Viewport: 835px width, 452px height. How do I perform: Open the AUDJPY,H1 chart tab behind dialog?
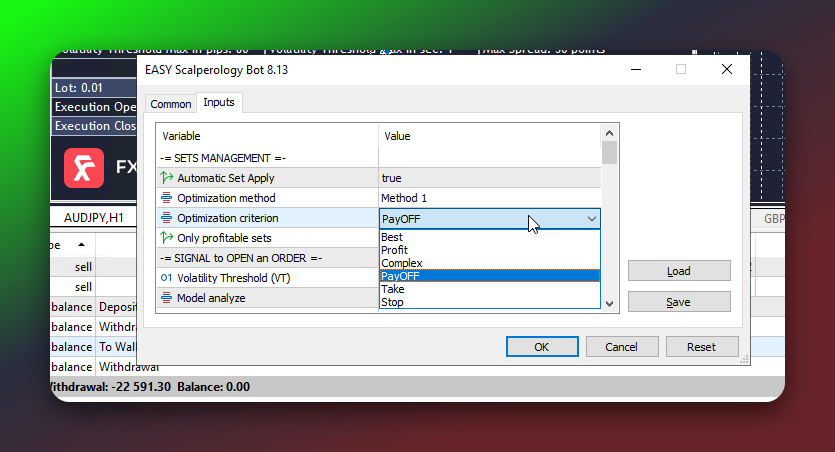click(x=94, y=218)
